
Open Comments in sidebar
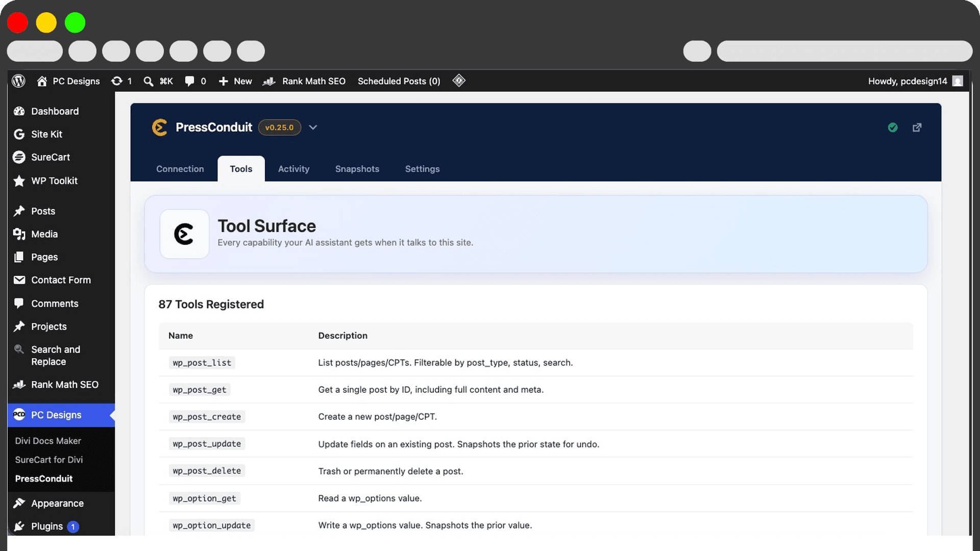pyautogui.click(x=55, y=304)
